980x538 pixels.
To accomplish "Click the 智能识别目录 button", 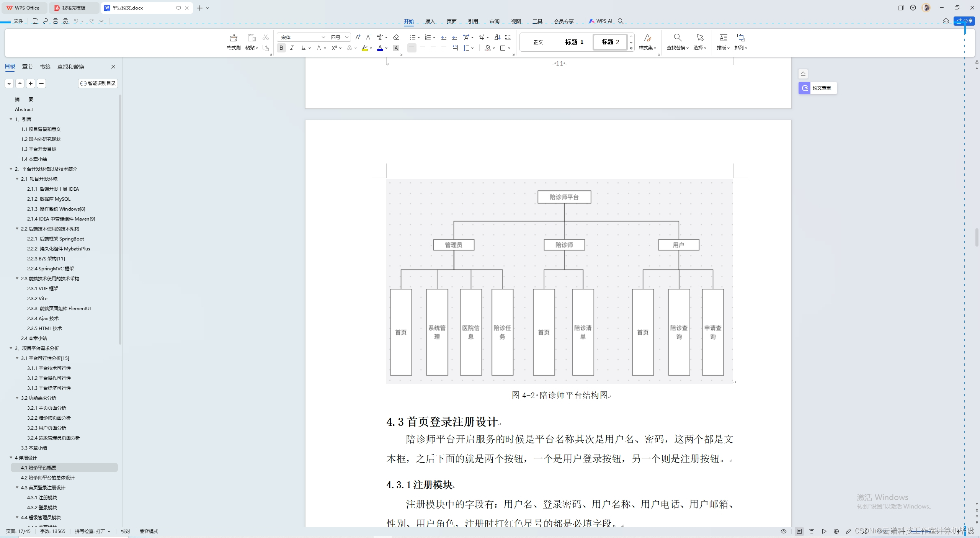I will [x=98, y=83].
